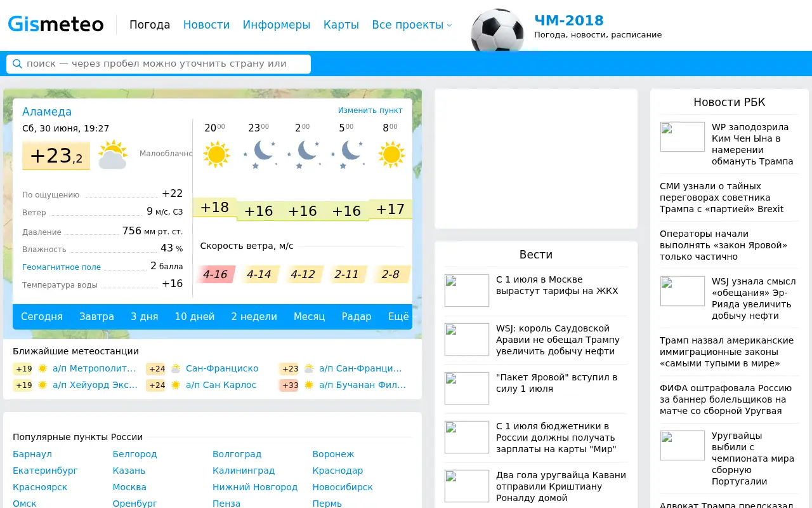The image size is (812, 508).
Task: Click sun icon next to а/п Метрополит station
Action: pyautogui.click(x=43, y=368)
